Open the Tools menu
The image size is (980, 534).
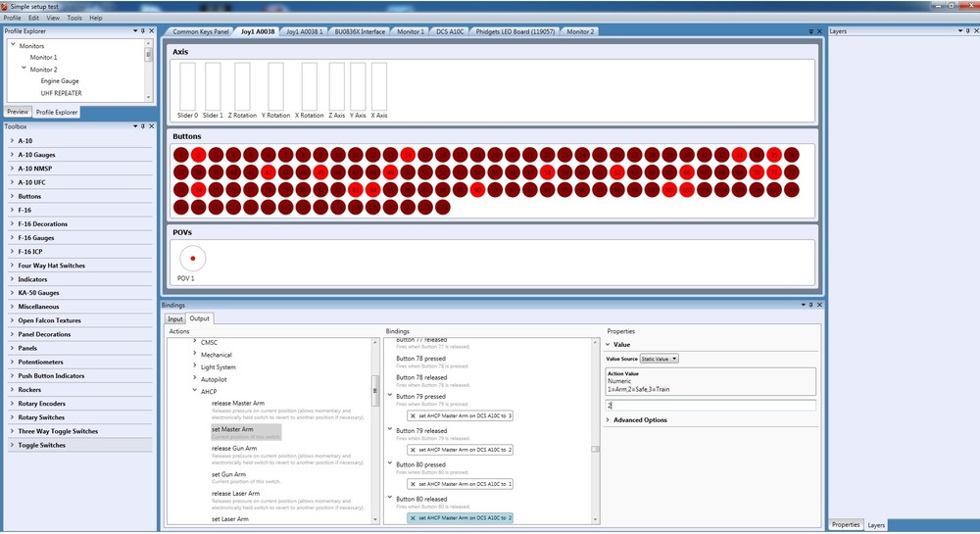(74, 18)
